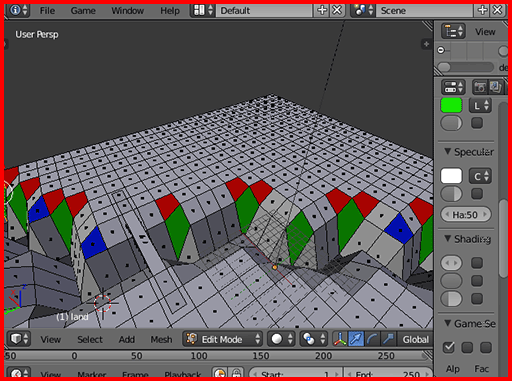Add a new screen layout with plus

click(x=322, y=10)
